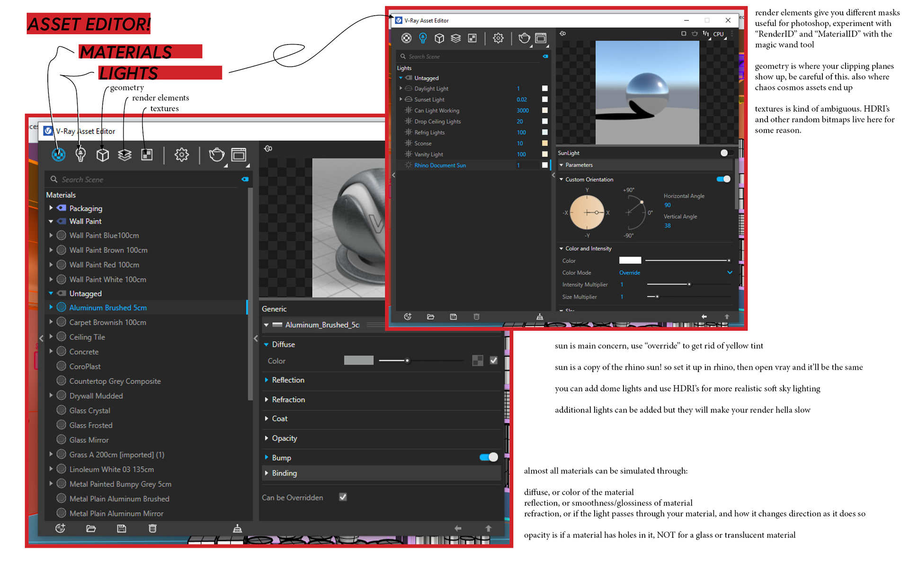Click the Diffuse color gray swatch
Viewport: 909px width, 588px height.
(x=358, y=361)
